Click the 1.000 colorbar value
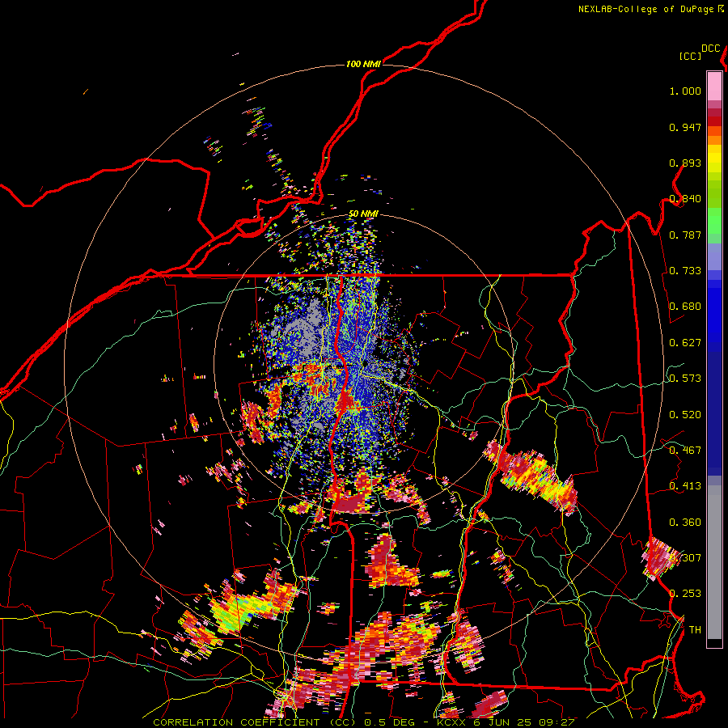This screenshot has width=728, height=728. click(x=685, y=91)
